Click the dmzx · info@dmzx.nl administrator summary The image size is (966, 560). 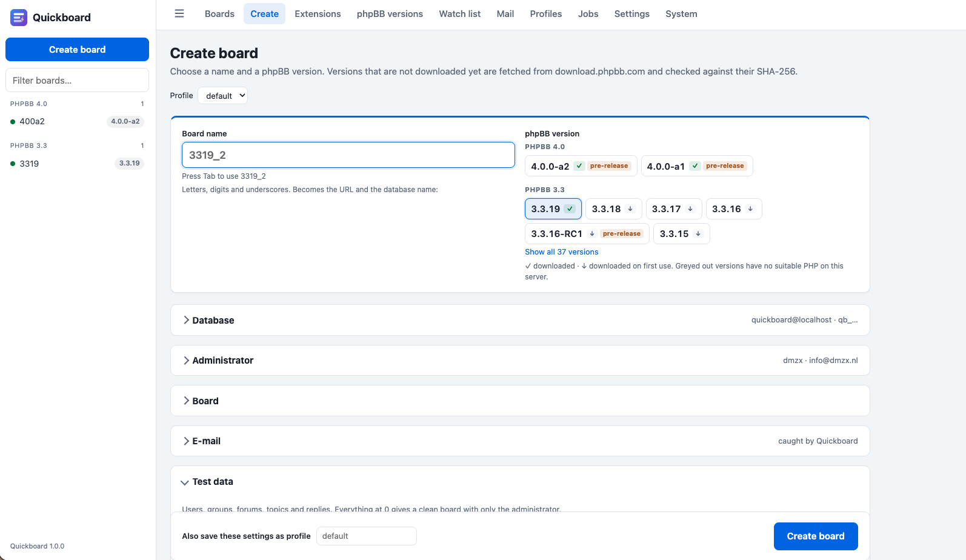(x=821, y=361)
